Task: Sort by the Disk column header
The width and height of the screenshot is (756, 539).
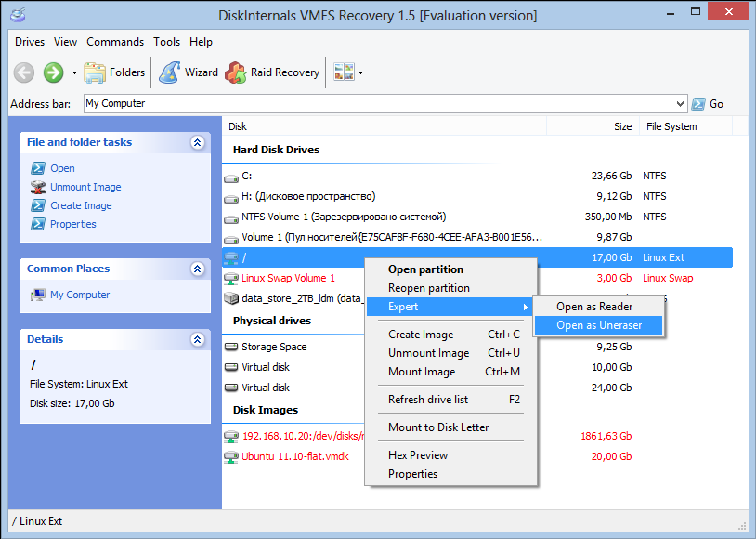Action: 385,126
